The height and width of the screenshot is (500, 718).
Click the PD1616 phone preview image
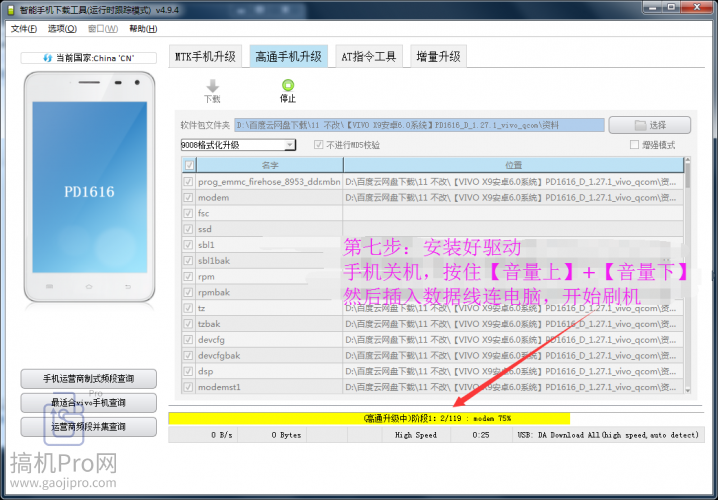pyautogui.click(x=89, y=191)
